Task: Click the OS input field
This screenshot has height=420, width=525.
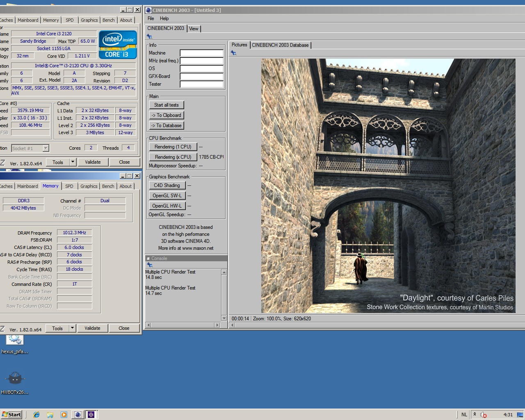Action: click(202, 68)
